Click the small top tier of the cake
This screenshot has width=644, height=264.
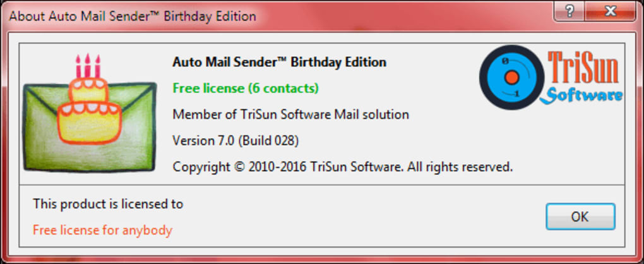(88, 90)
